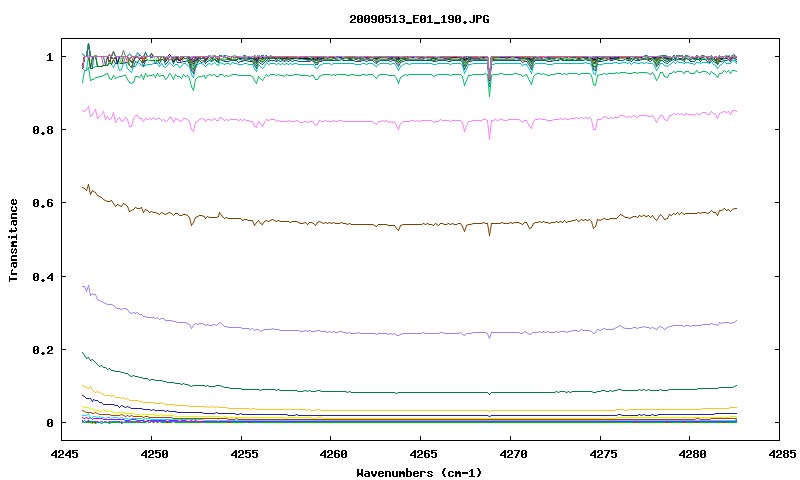The image size is (800, 480).
Task: Click the y-axis tick label 1
Action: pos(49,57)
